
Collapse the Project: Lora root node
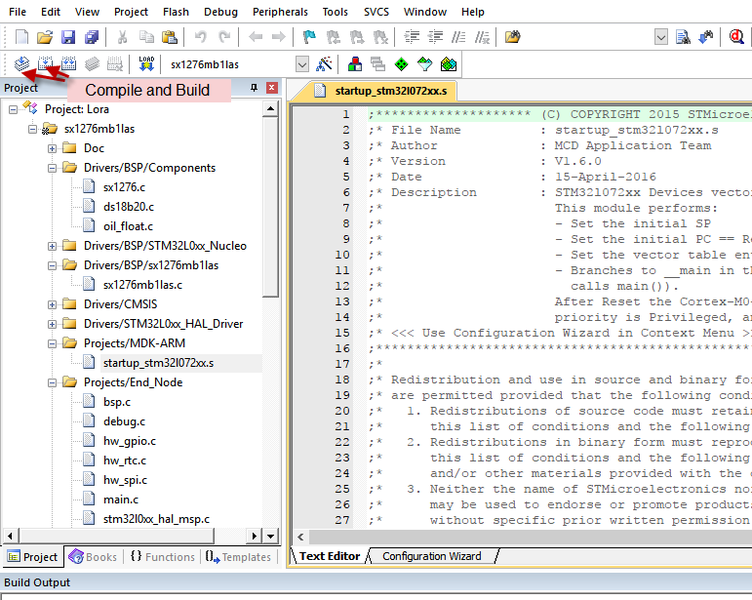tap(13, 110)
